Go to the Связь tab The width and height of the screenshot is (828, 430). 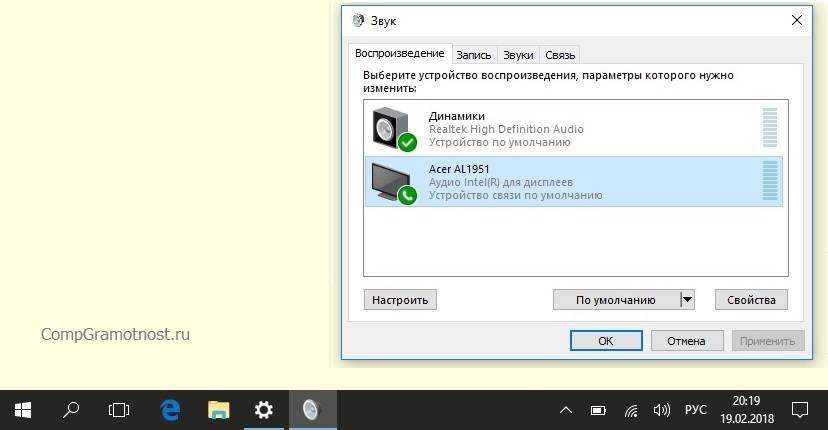pyautogui.click(x=561, y=55)
